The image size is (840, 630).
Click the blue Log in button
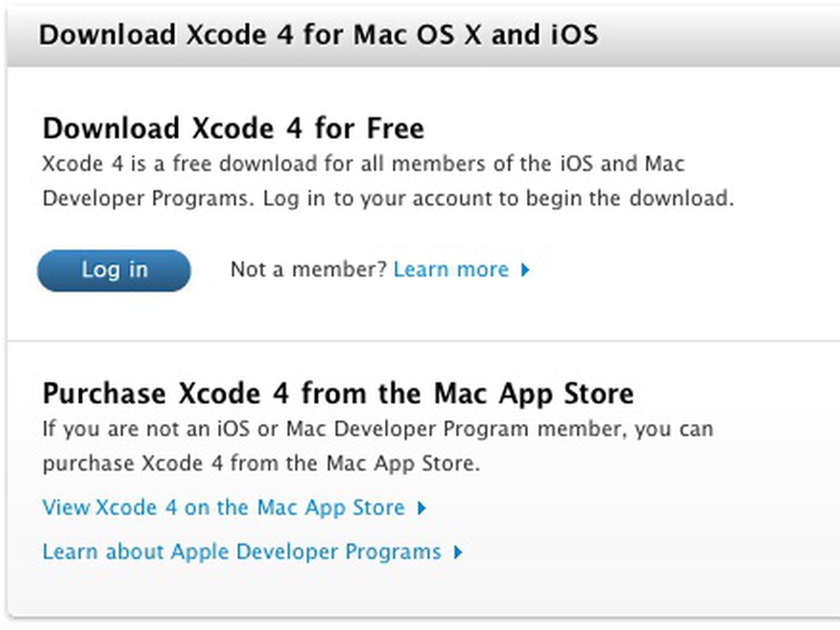(114, 270)
